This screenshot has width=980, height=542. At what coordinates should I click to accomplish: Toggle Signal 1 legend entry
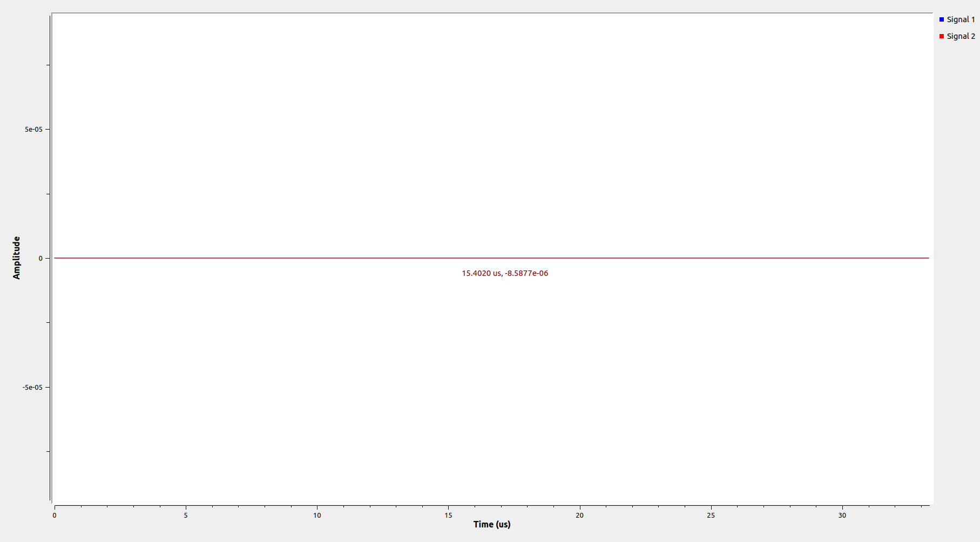[x=957, y=19]
